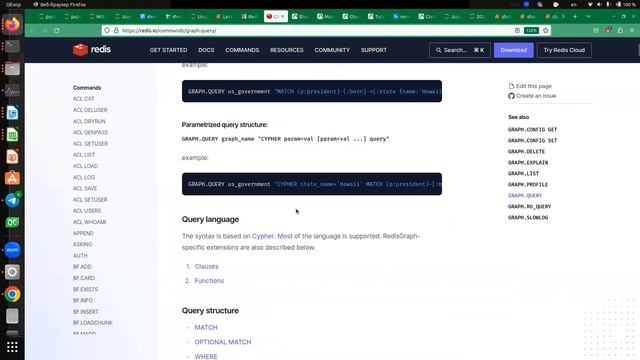Open the DOCS menu
Screen dimensions: 640x360
206,50
